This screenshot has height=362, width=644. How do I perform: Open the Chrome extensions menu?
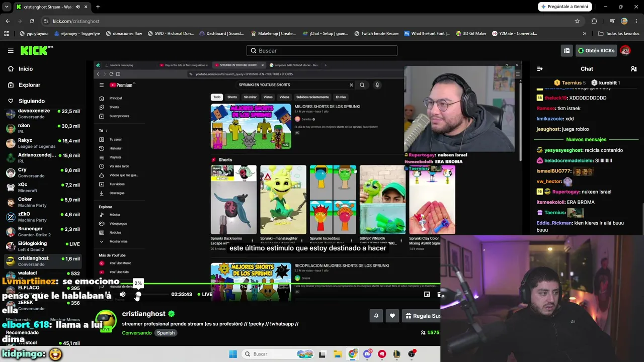[x=594, y=21]
